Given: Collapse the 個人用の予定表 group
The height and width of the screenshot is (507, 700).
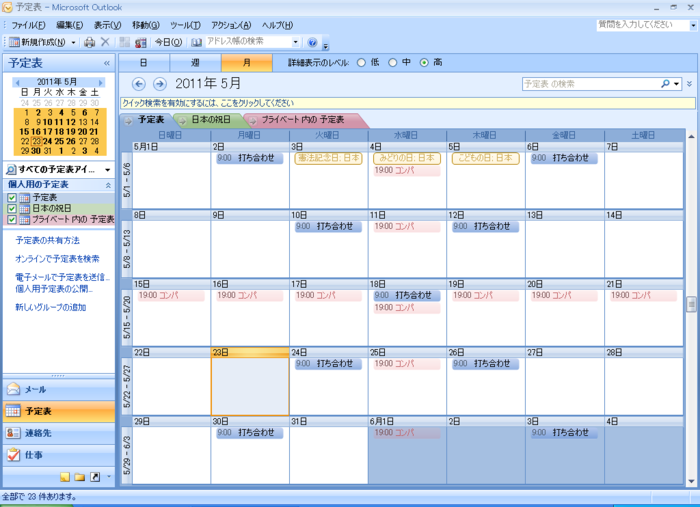Looking at the screenshot, I should [x=108, y=185].
